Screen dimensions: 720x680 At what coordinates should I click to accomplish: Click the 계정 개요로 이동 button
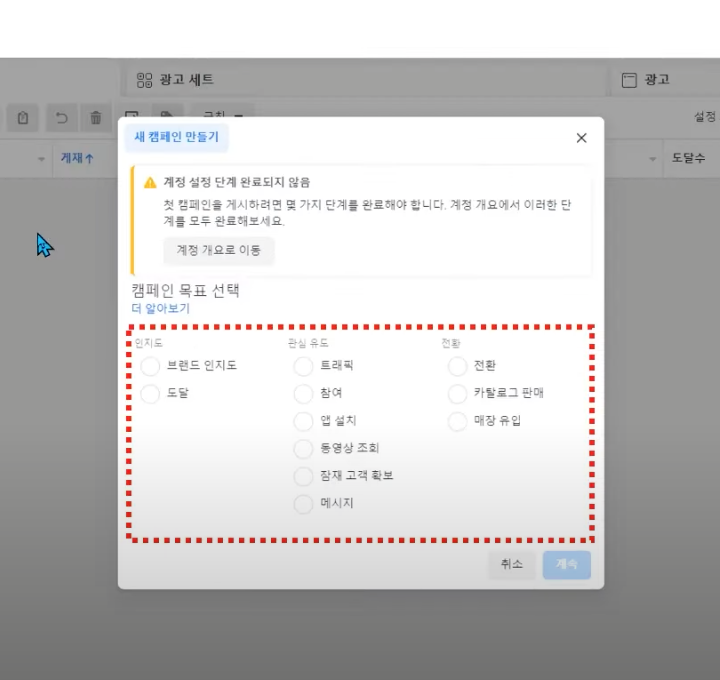[219, 251]
